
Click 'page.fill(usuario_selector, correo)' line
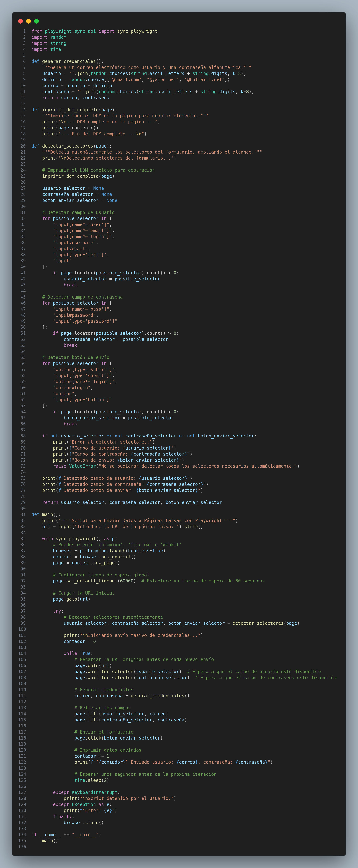pos(121,714)
